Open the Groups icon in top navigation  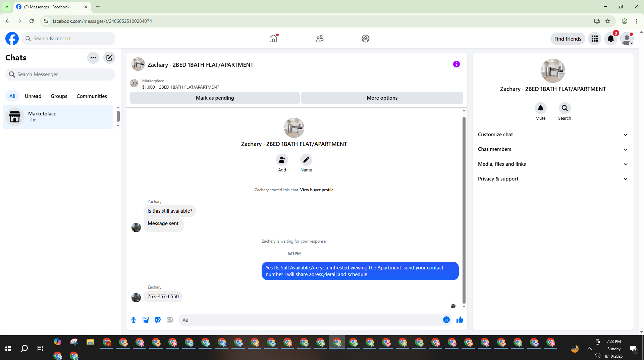pyautogui.click(x=366, y=39)
